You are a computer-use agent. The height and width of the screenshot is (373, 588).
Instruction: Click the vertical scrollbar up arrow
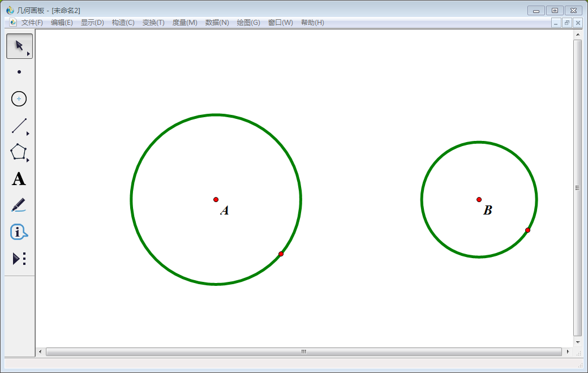[x=577, y=35]
